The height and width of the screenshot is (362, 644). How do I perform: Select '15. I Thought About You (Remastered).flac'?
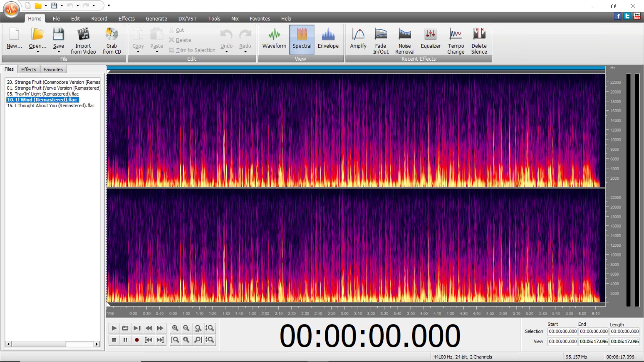51,106
